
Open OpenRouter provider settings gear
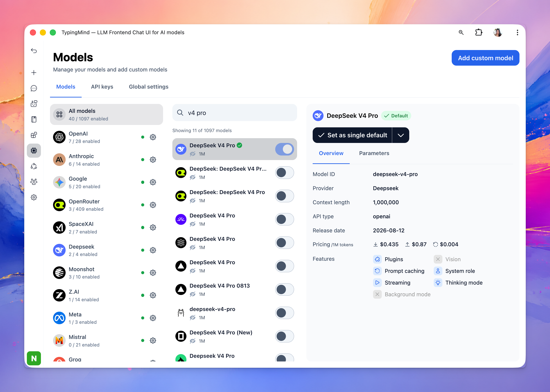153,205
